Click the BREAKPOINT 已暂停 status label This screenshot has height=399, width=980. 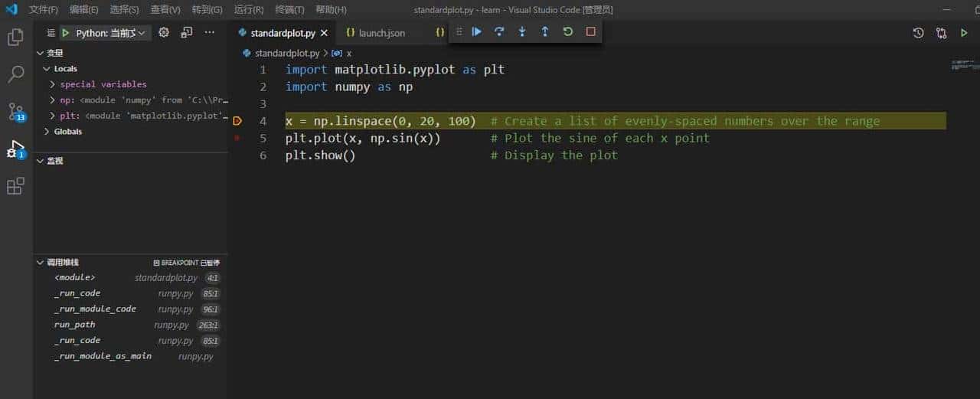[x=187, y=262]
